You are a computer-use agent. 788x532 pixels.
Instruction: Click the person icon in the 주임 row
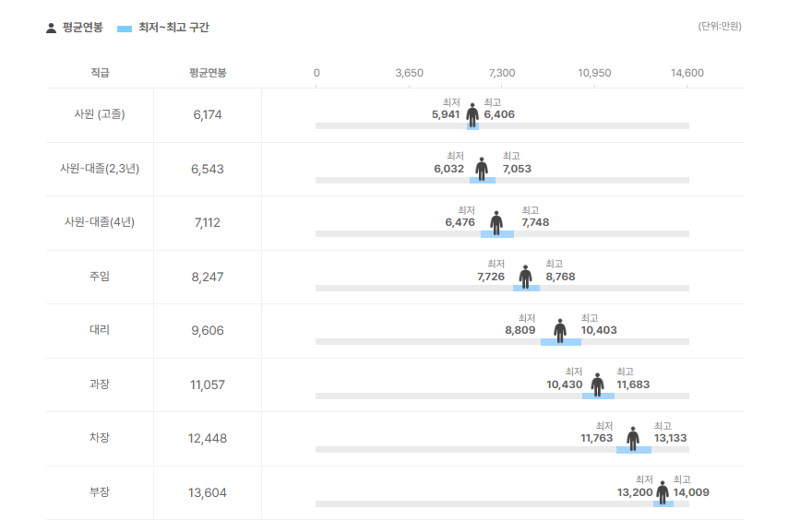[525, 277]
